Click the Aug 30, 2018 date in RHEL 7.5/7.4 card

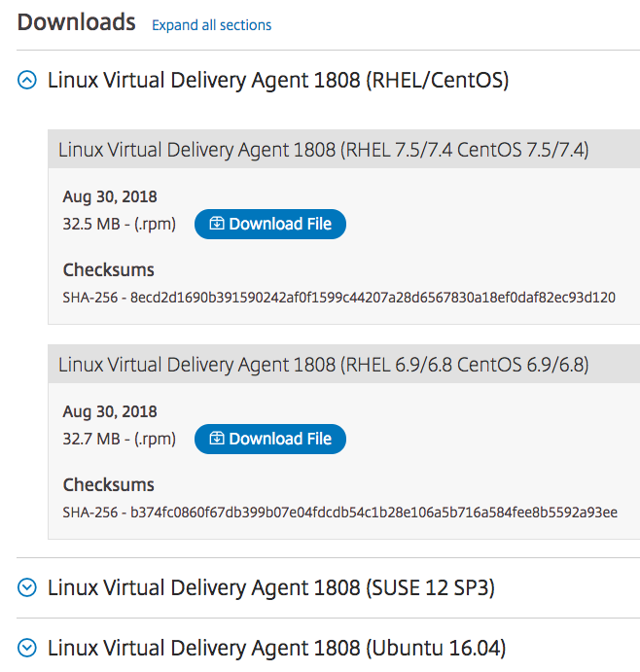(110, 196)
